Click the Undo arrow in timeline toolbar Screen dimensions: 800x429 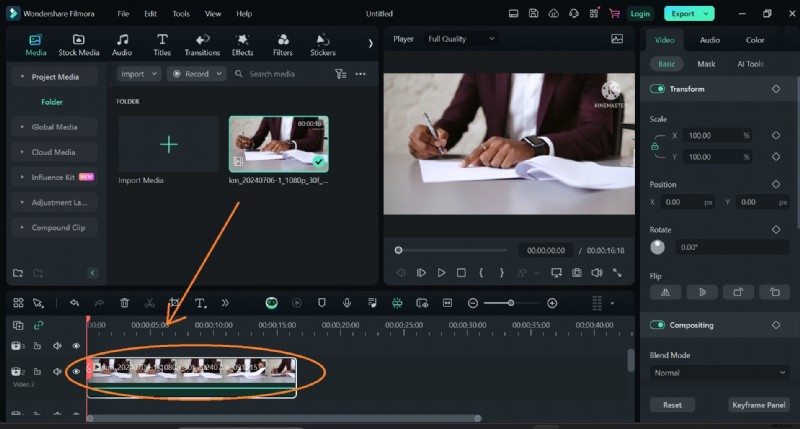point(74,303)
